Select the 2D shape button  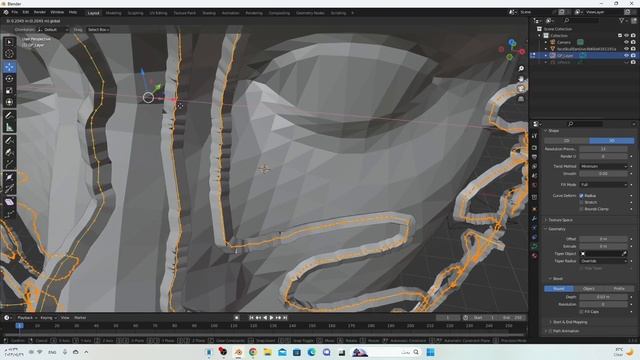[x=567, y=140]
